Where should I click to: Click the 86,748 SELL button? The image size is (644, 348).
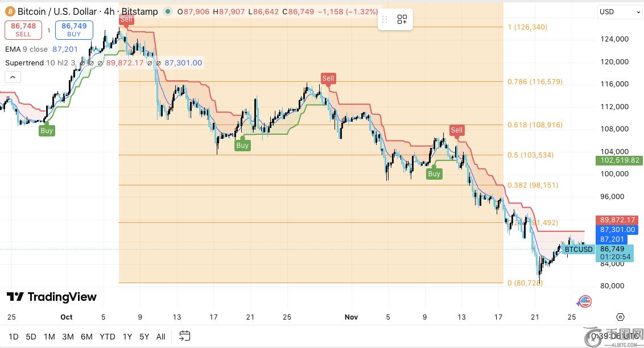[24, 30]
